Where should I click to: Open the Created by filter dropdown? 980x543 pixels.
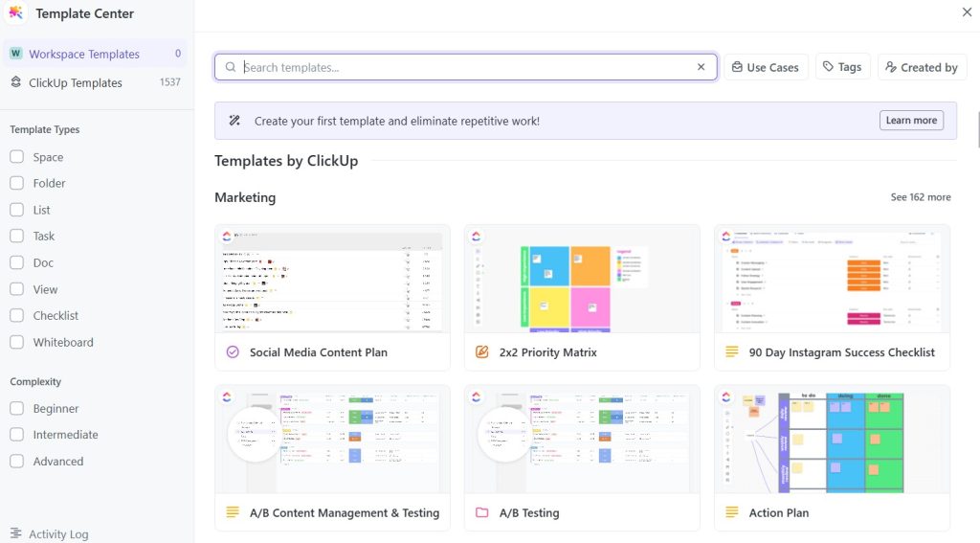(x=922, y=67)
